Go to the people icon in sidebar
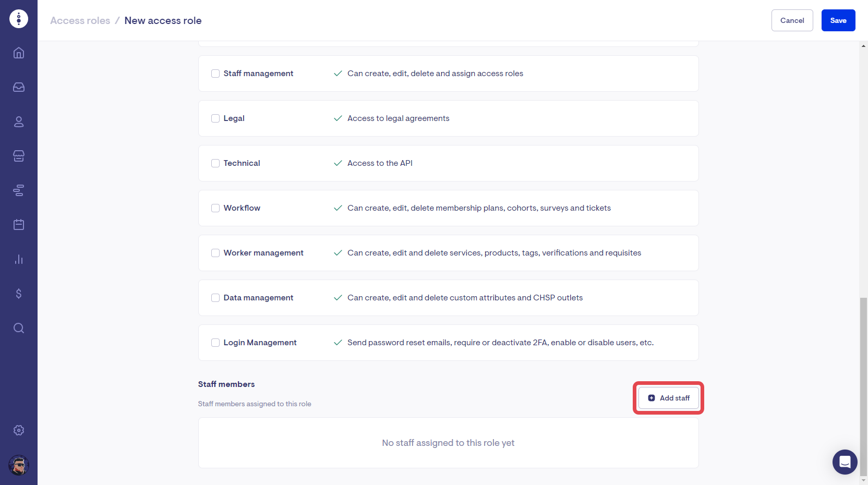 [x=19, y=122]
